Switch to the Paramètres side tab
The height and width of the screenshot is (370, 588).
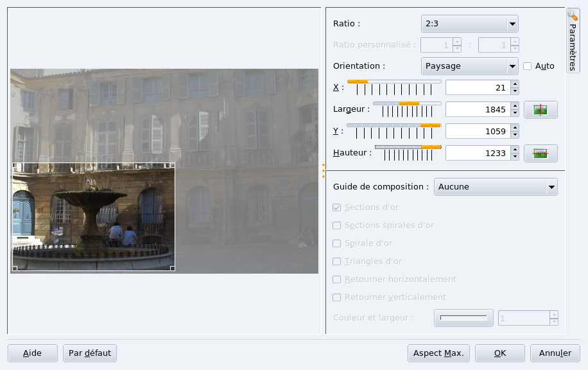coord(573,41)
